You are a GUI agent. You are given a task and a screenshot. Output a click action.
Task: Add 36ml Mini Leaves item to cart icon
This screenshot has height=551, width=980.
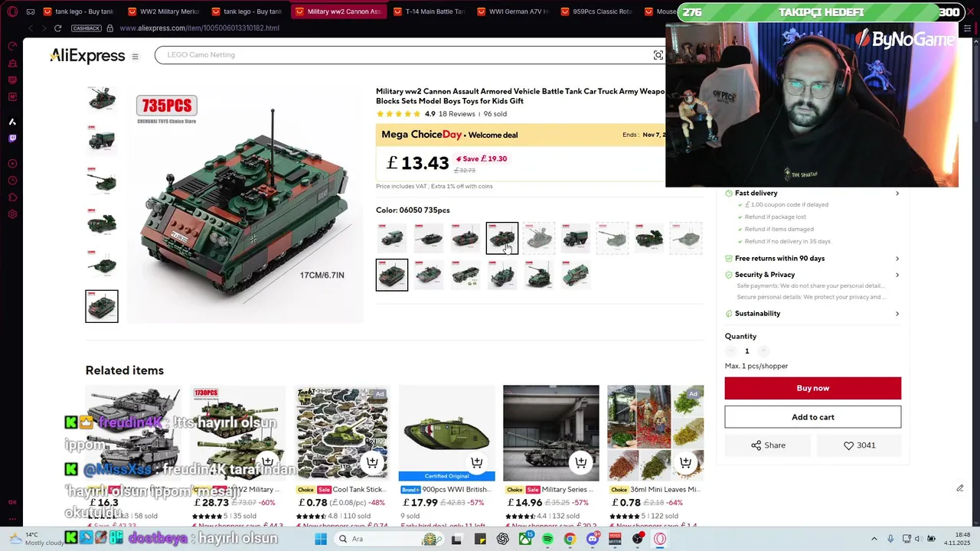click(x=685, y=462)
